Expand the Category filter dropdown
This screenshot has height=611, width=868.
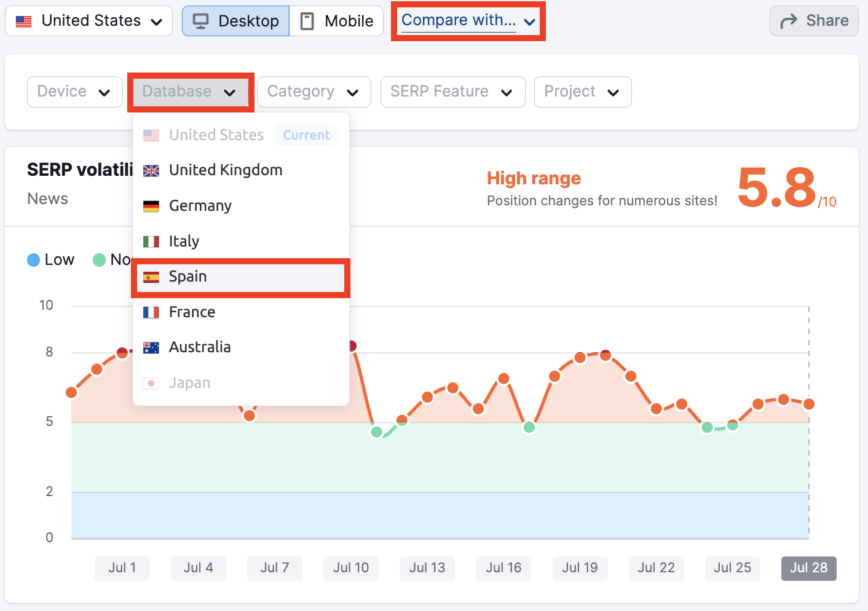(x=314, y=92)
